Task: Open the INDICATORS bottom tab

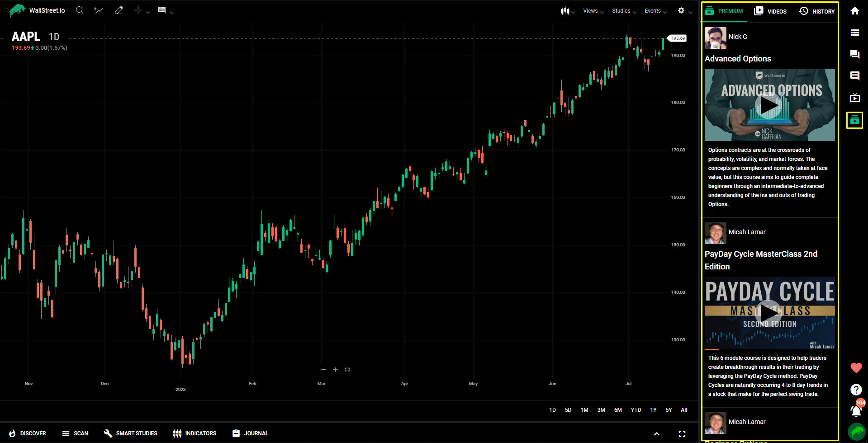Action: [x=195, y=434]
